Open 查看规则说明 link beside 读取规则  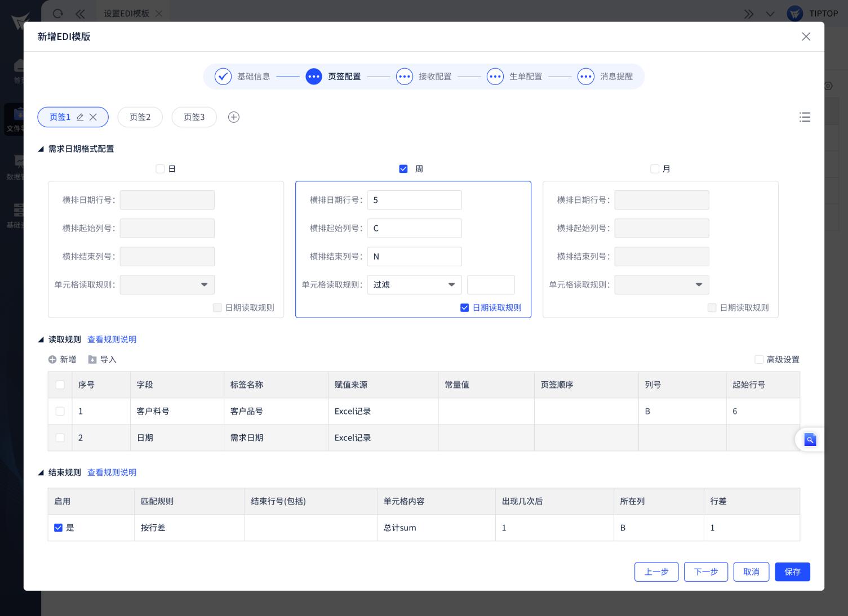(x=112, y=340)
